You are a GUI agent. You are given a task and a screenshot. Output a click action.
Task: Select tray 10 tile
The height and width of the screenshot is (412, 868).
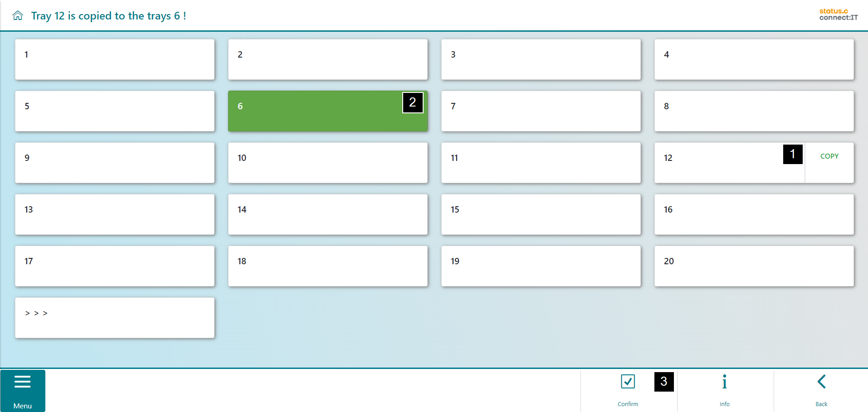click(327, 163)
